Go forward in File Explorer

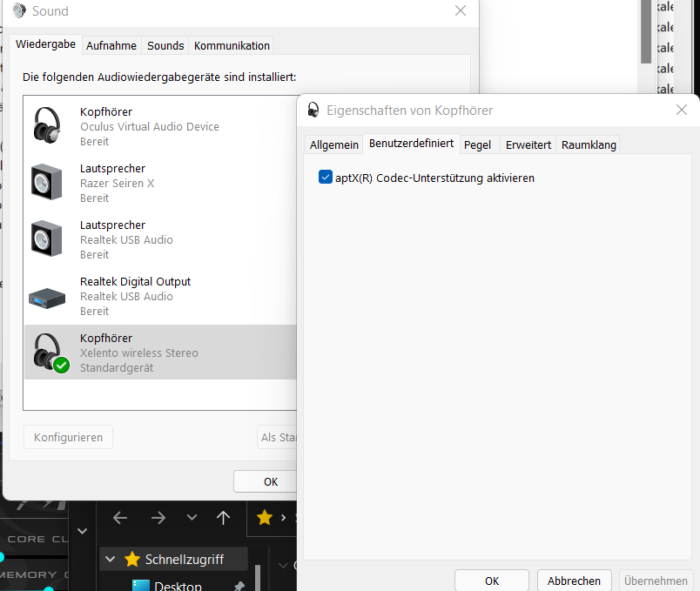(x=158, y=518)
